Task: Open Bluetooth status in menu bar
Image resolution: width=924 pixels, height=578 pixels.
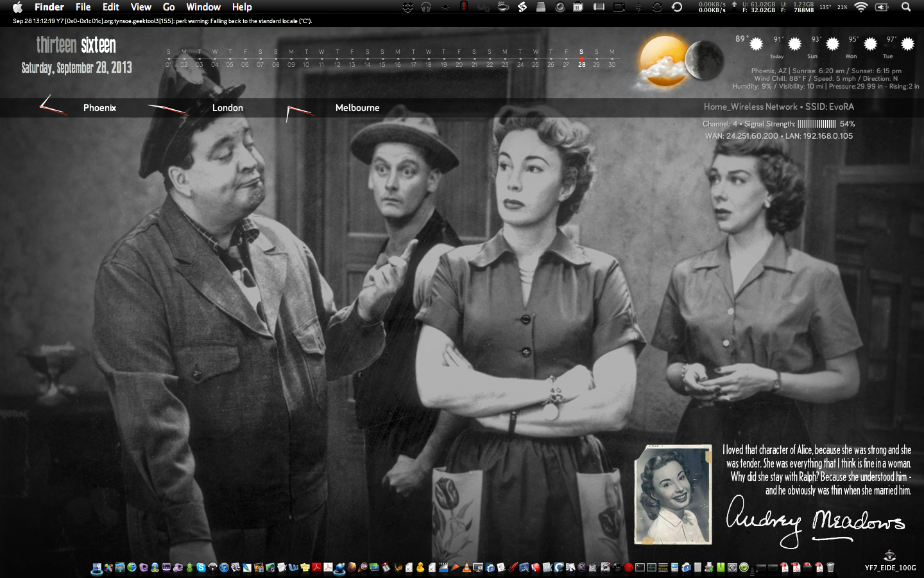Action: click(x=638, y=7)
